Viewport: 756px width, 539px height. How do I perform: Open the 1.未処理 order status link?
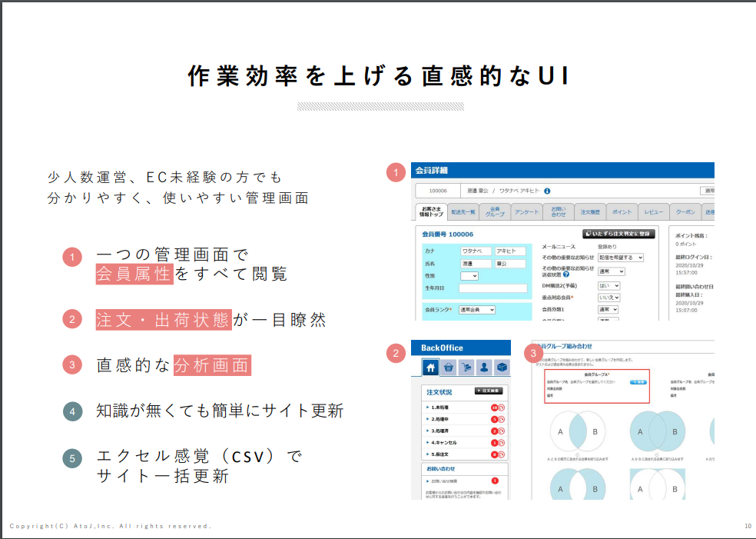(439, 408)
